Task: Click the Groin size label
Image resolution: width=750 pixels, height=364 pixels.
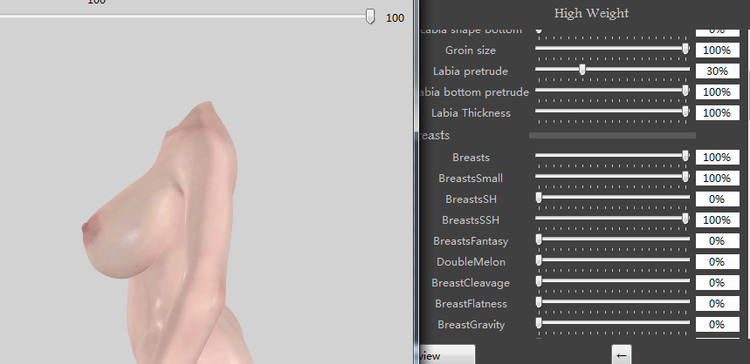Action: coord(470,50)
